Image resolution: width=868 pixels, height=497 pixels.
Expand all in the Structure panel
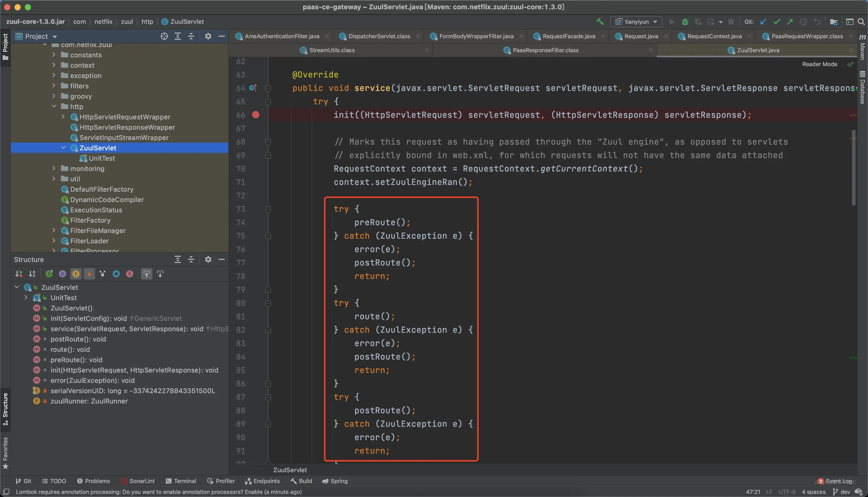coord(177,259)
